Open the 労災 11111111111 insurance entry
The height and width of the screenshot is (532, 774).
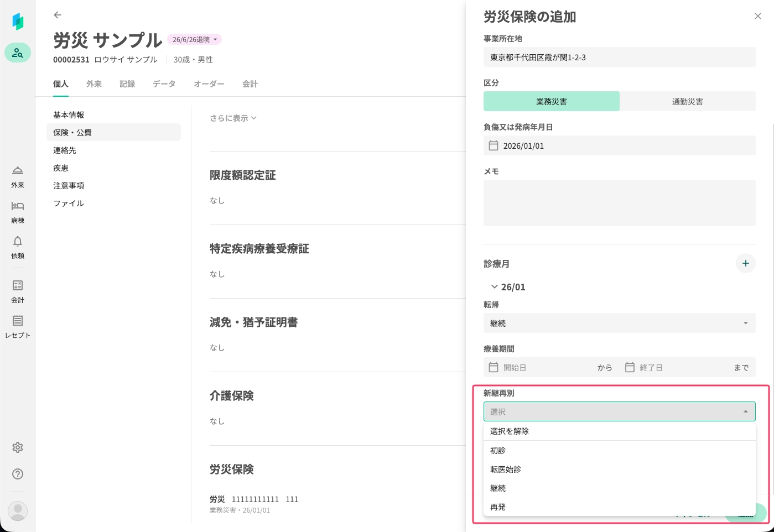[x=254, y=504]
